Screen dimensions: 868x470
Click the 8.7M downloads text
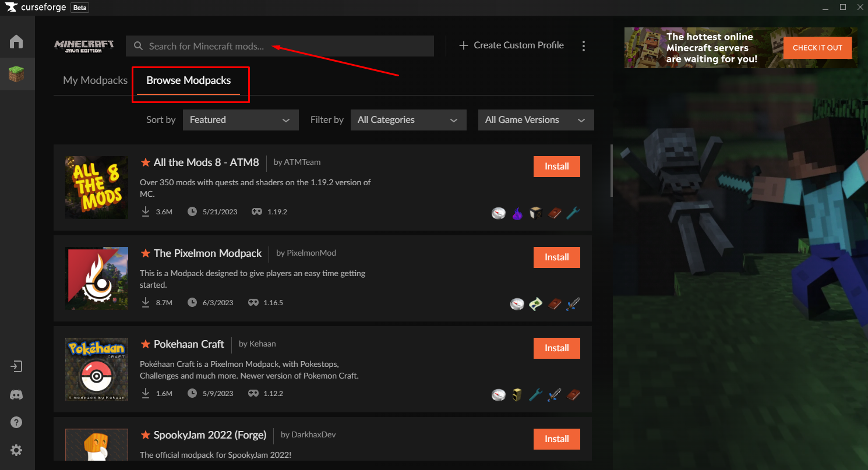[164, 303]
